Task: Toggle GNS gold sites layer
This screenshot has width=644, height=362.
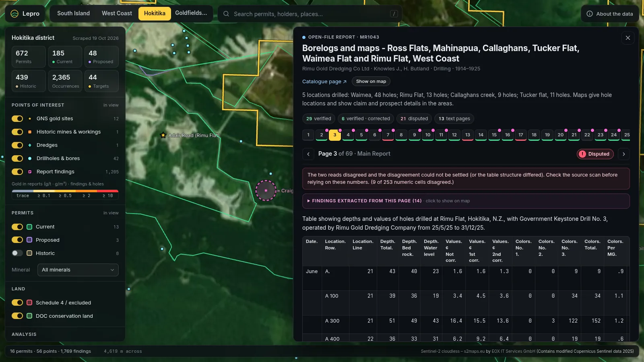Action: [17, 119]
